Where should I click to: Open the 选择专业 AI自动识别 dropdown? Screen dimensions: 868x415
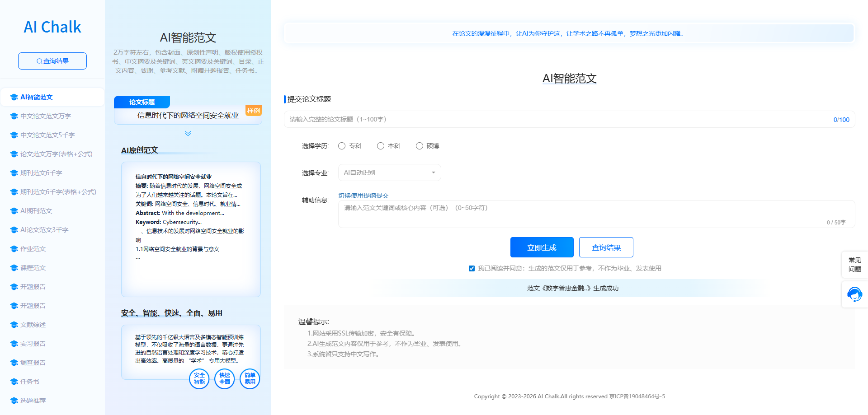(x=390, y=173)
